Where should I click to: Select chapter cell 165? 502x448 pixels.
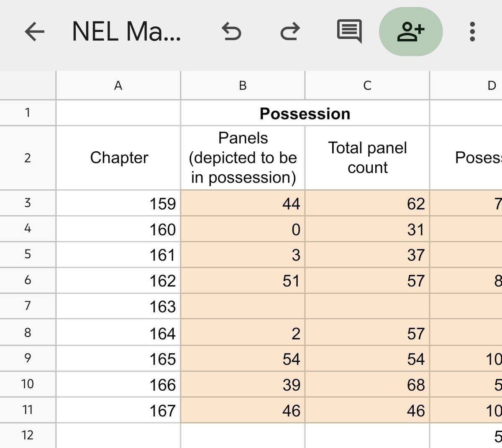click(x=118, y=359)
